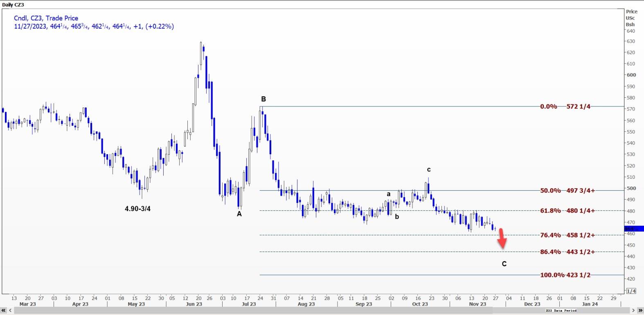Select the 'Mar 23' month label on the time axis
This screenshot has width=644, height=315.
27,304
